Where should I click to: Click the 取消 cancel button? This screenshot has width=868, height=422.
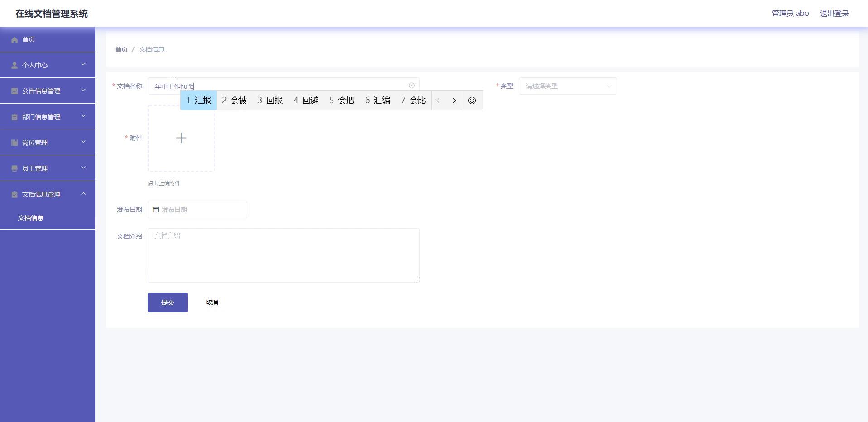[212, 302]
